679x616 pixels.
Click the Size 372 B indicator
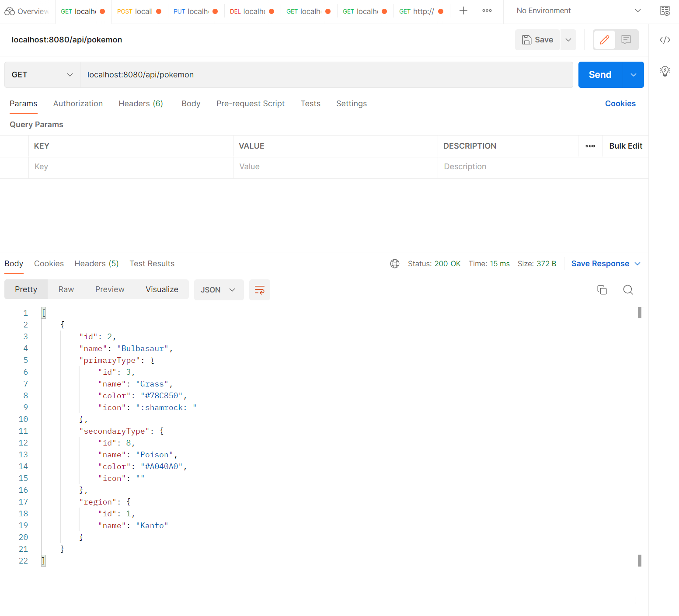click(537, 264)
